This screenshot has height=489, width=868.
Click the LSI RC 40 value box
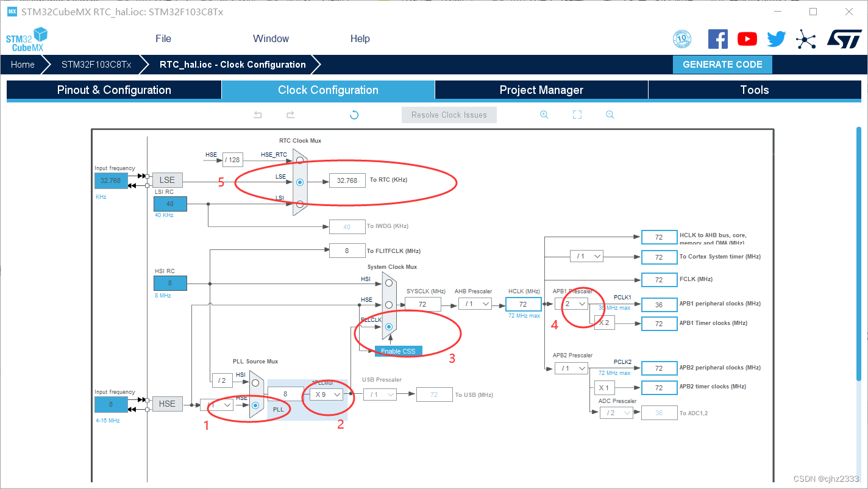[x=170, y=204]
